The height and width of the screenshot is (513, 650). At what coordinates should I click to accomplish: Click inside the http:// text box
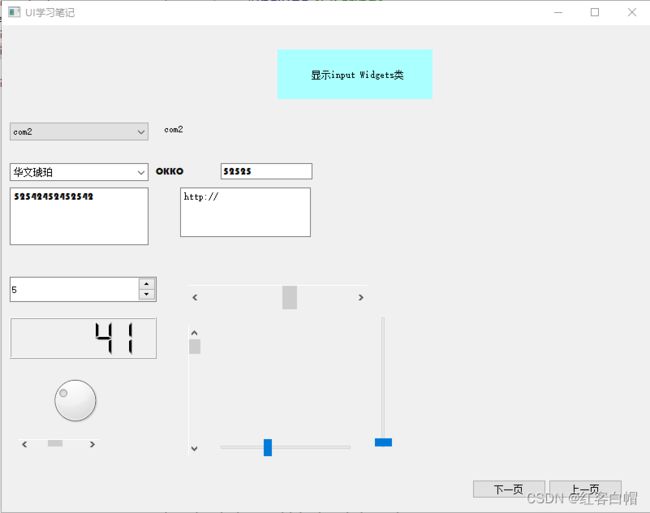pyautogui.click(x=245, y=212)
